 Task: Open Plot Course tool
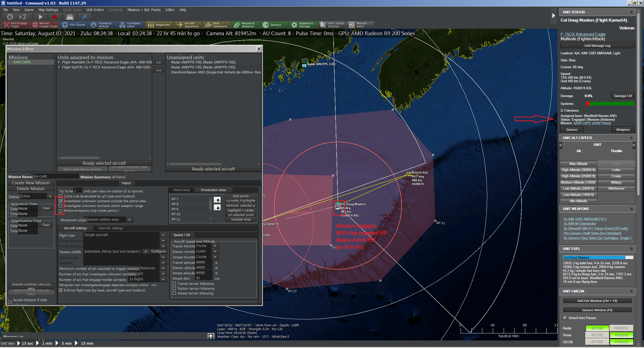click(x=73, y=25)
